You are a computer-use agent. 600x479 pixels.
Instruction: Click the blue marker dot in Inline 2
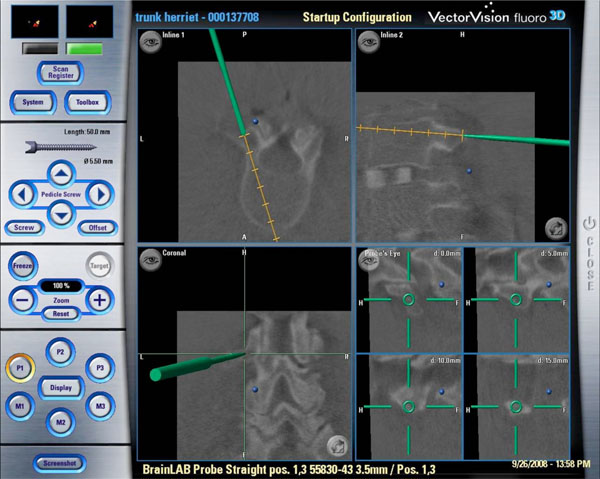tap(469, 171)
